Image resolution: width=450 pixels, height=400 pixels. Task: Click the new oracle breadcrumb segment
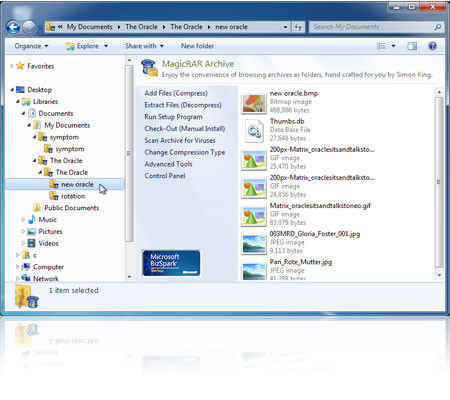pos(231,27)
